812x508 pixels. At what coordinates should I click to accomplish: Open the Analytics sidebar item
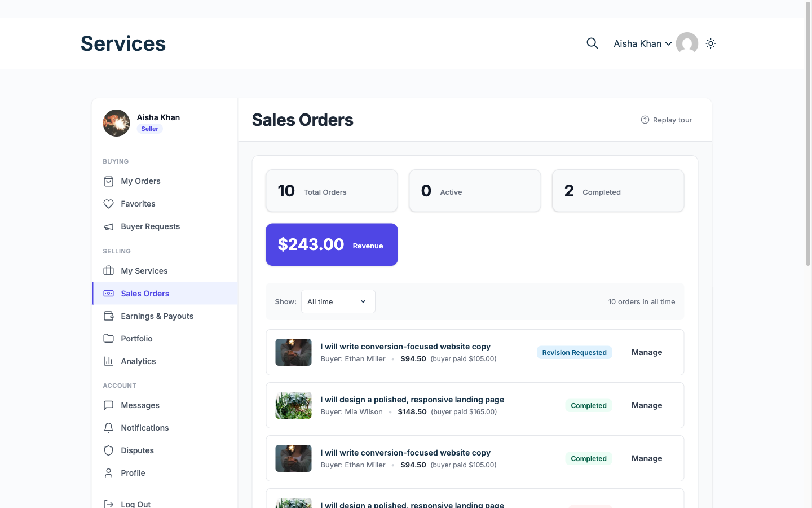(x=165, y=361)
